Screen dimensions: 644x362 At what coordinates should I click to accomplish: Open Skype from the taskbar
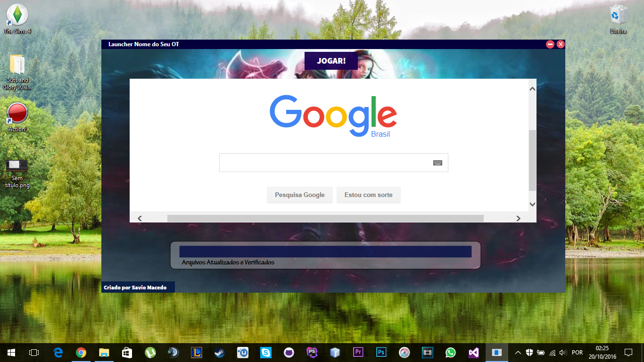pyautogui.click(x=266, y=352)
